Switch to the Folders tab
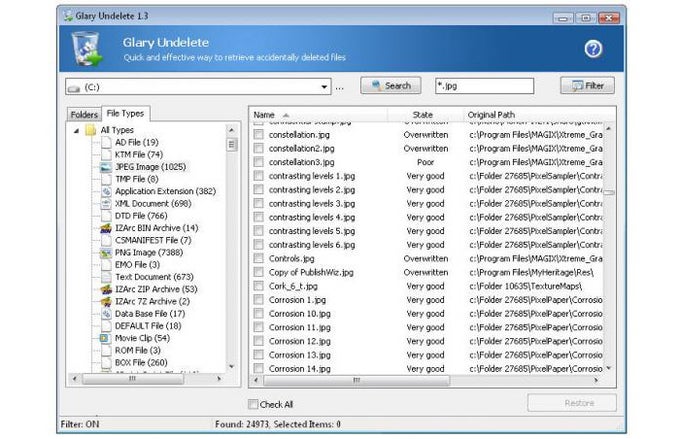The height and width of the screenshot is (439, 680). click(84, 115)
